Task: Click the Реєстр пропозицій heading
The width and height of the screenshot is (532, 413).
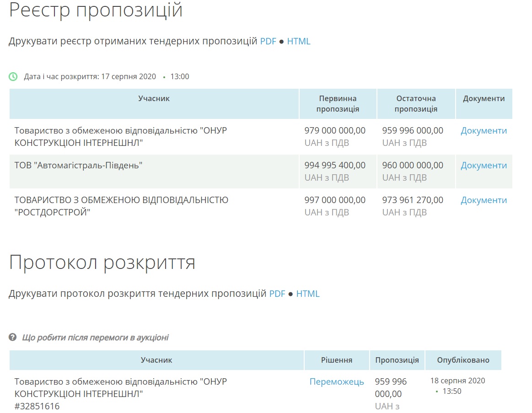Action: click(x=96, y=10)
